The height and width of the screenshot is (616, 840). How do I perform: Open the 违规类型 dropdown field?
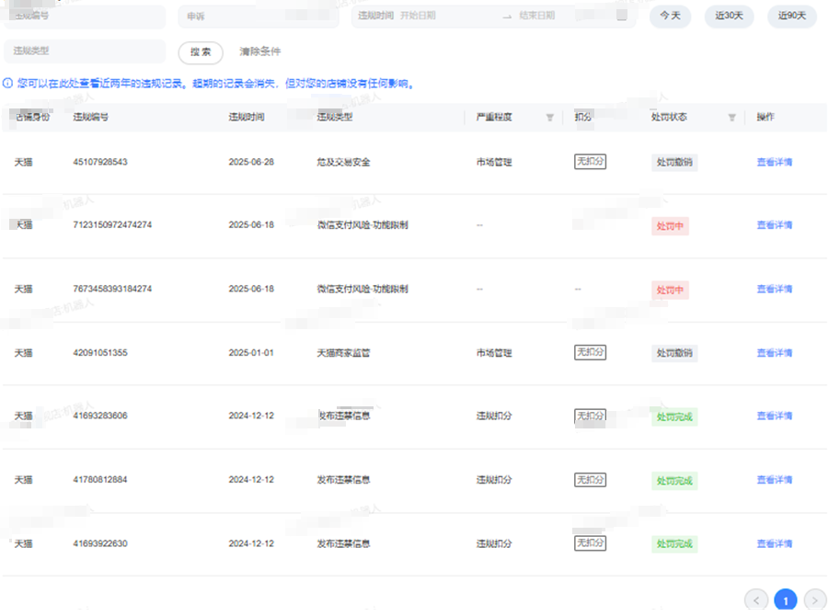coord(85,51)
